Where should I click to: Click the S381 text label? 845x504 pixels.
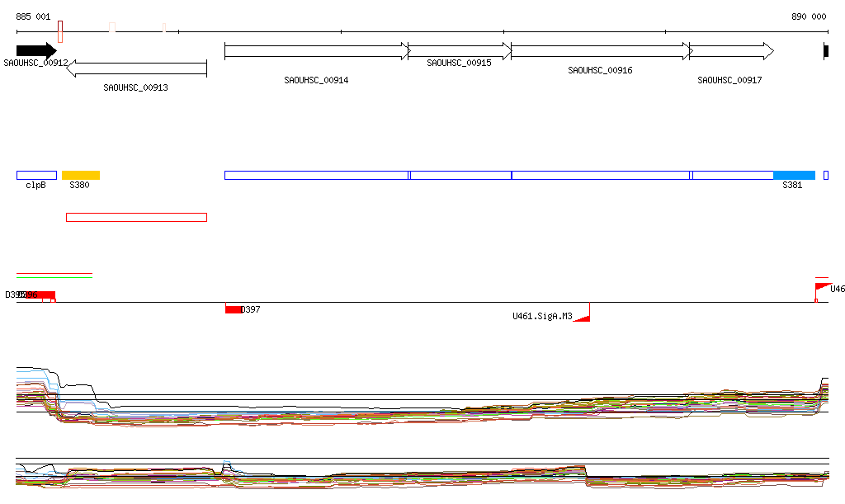point(792,186)
